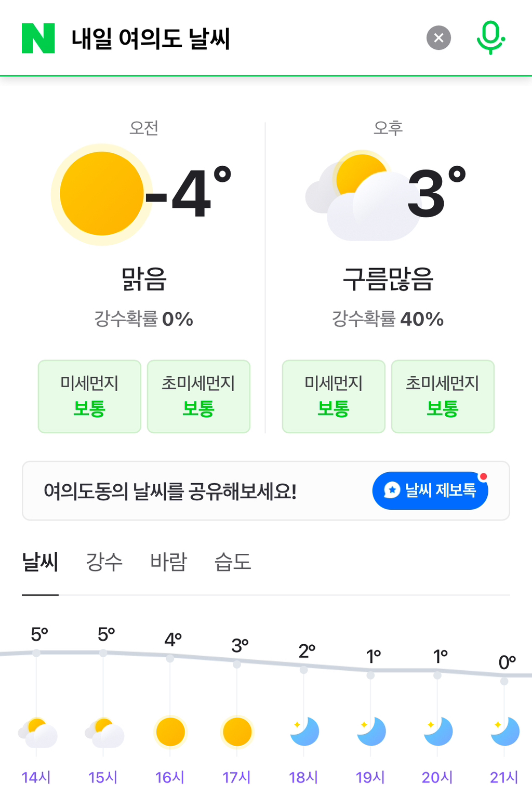Tap afternoon 미세먼지 보통 badge
Image resolution: width=532 pixels, height=810 pixels.
coord(334,396)
